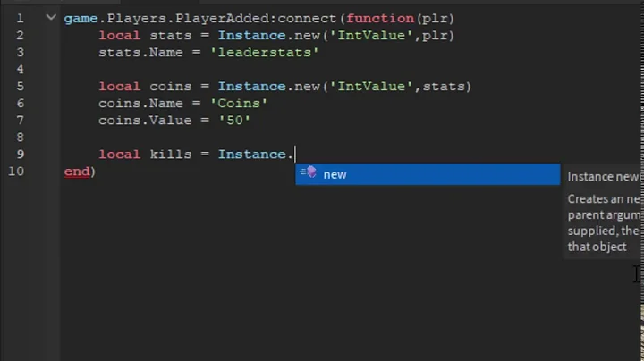The width and height of the screenshot is (644, 361).
Task: Click the 'function' keyword on line 1
Action: click(x=380, y=19)
